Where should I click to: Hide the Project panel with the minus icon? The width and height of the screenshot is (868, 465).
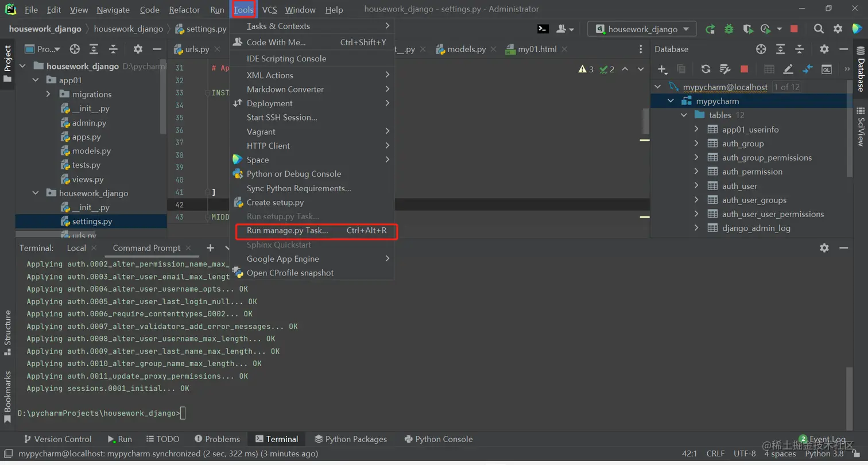(157, 49)
